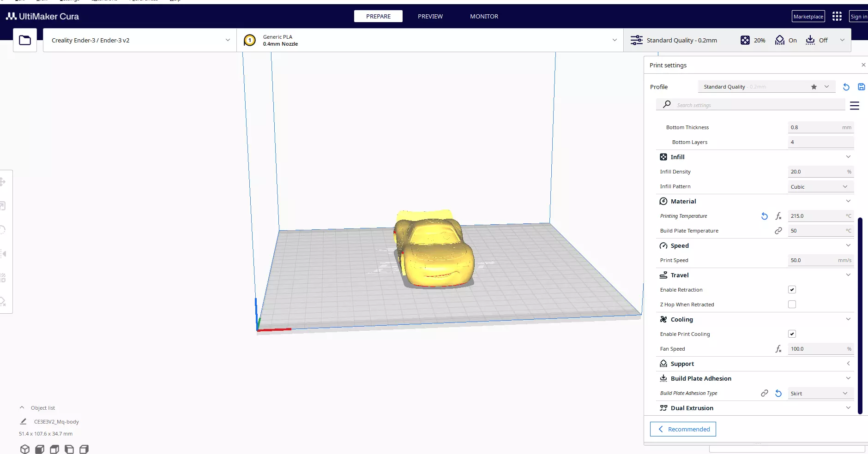Click support On icon in summary bar
868x454 pixels.
click(780, 40)
